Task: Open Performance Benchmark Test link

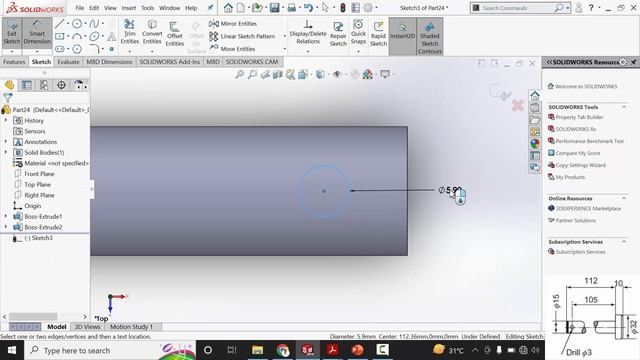Action: (x=589, y=141)
